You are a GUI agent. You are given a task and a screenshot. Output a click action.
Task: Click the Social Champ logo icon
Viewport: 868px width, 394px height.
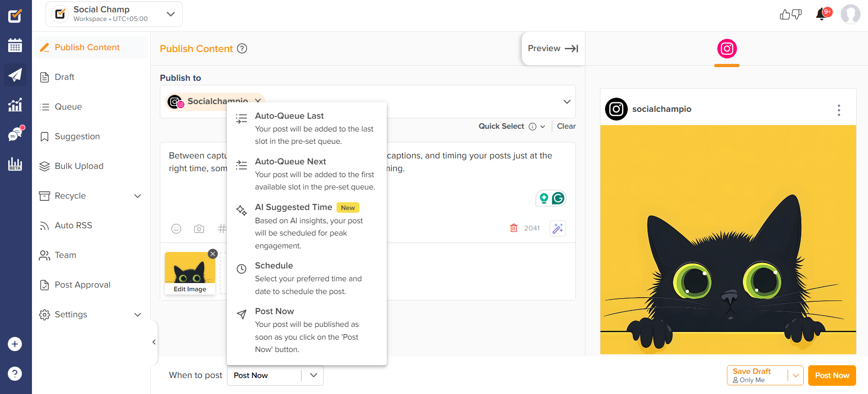(x=60, y=14)
